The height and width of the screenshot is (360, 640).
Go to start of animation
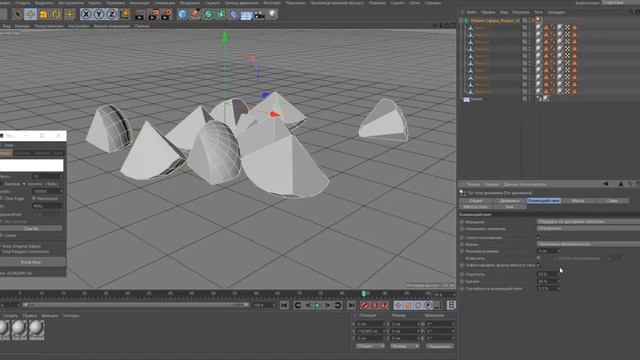coord(284,305)
